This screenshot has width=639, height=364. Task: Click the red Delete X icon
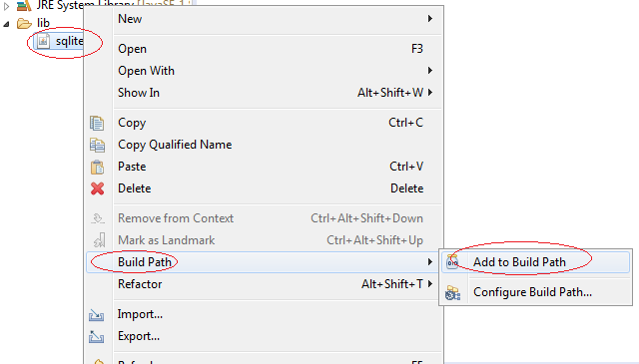98,188
